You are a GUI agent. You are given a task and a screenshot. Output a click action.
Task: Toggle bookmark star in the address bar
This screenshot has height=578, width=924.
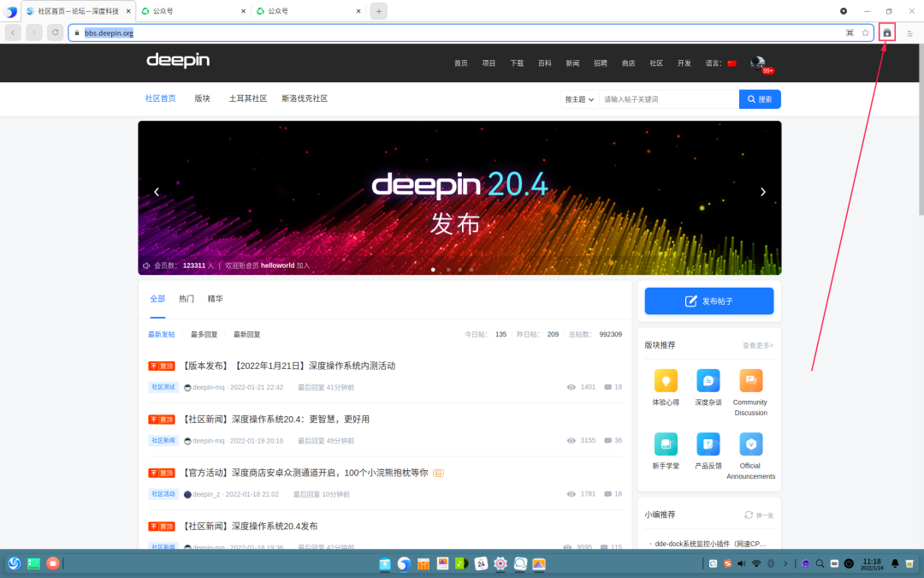click(865, 32)
